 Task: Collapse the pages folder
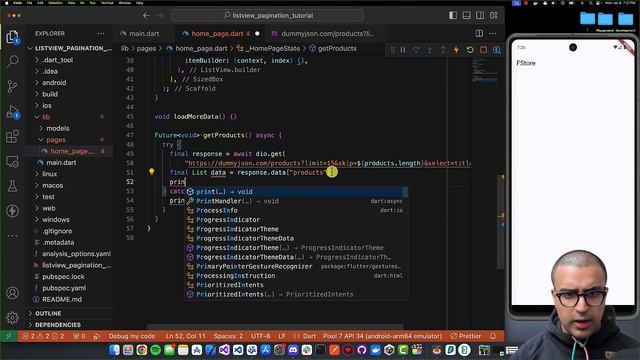[x=41, y=140]
